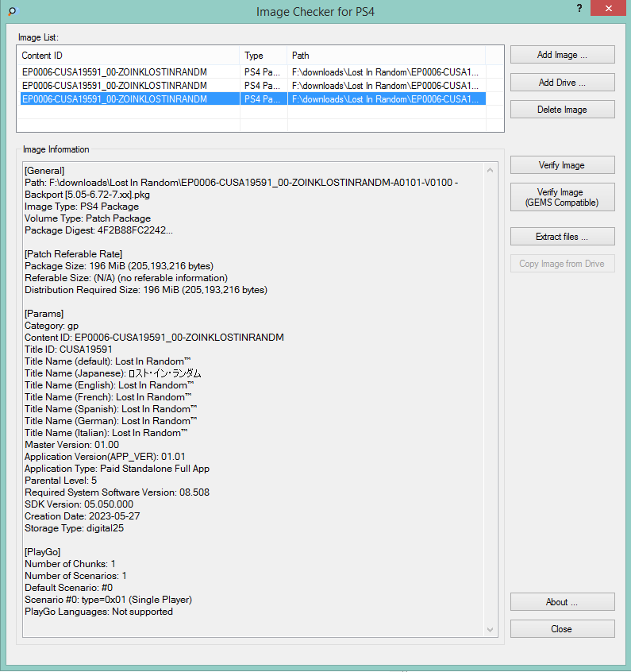Screen dimensions: 631x672
Task: Click the Required System Software Version: 08.508 line
Action: pos(117,492)
